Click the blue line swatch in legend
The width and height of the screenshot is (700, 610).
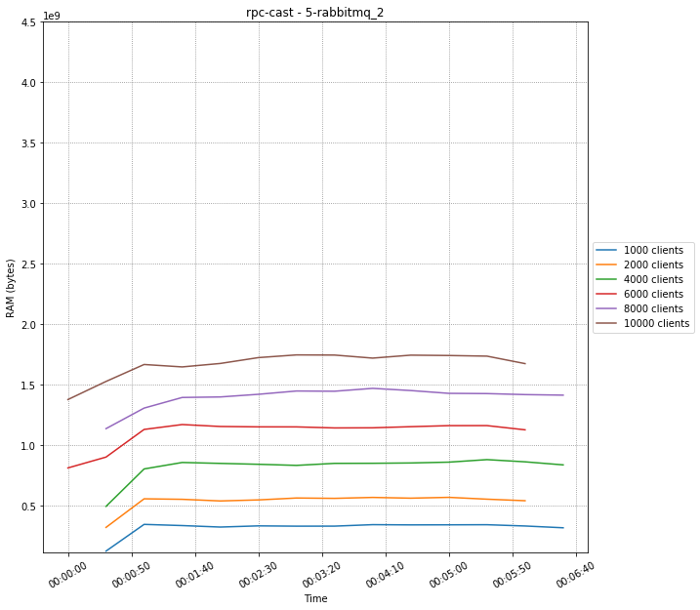pyautogui.click(x=607, y=251)
